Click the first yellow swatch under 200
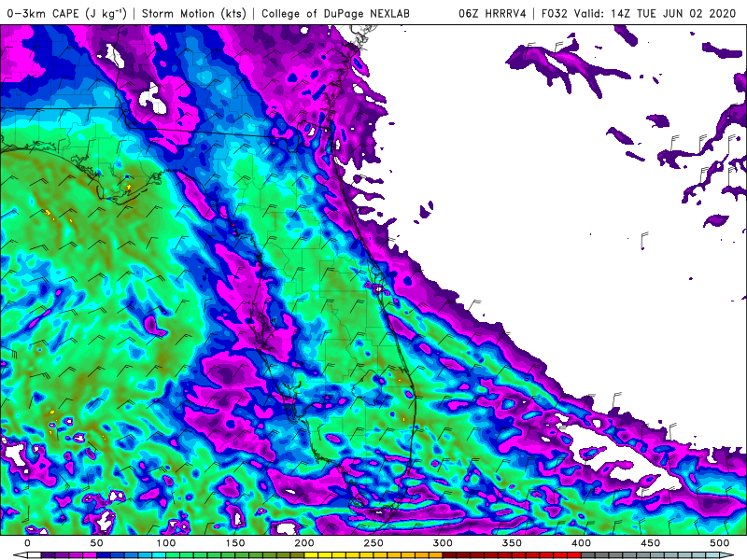 (311, 555)
